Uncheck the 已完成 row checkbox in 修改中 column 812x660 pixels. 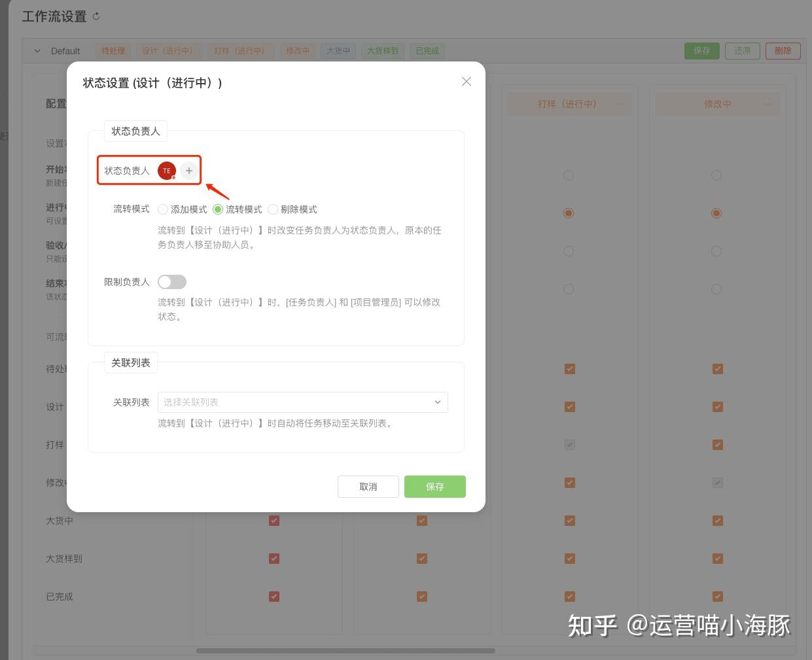[717, 596]
